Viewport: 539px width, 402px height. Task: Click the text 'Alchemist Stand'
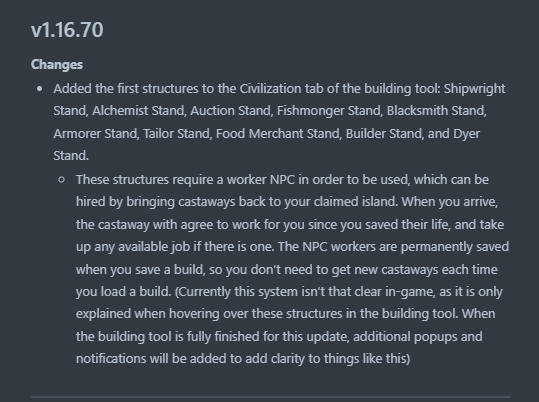coord(139,111)
